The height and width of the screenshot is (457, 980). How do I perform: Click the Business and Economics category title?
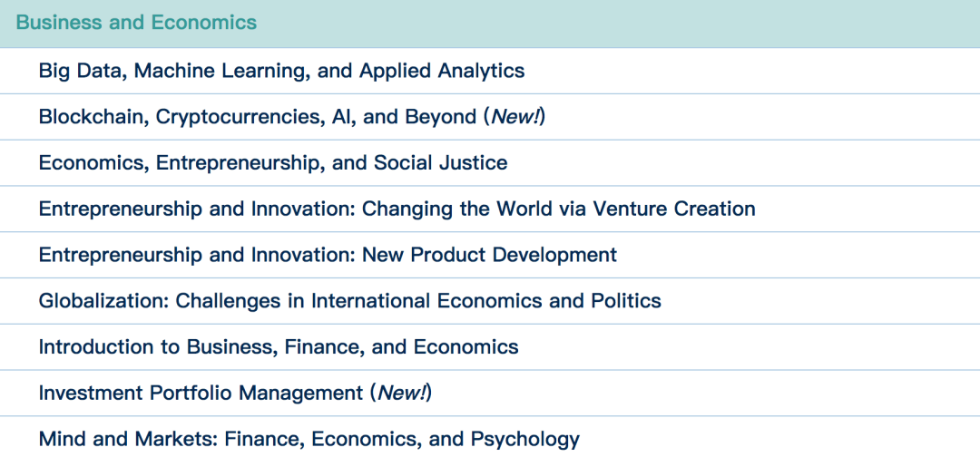coord(136,23)
